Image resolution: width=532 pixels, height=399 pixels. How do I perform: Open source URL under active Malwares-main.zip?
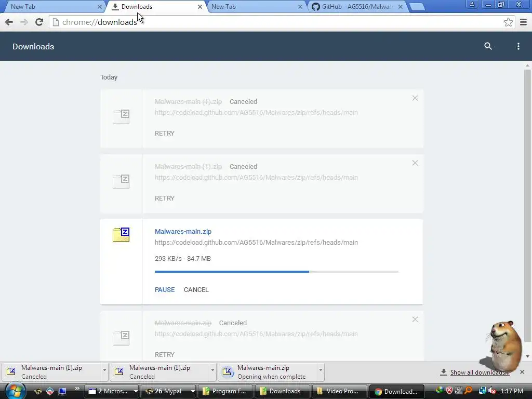(x=256, y=242)
